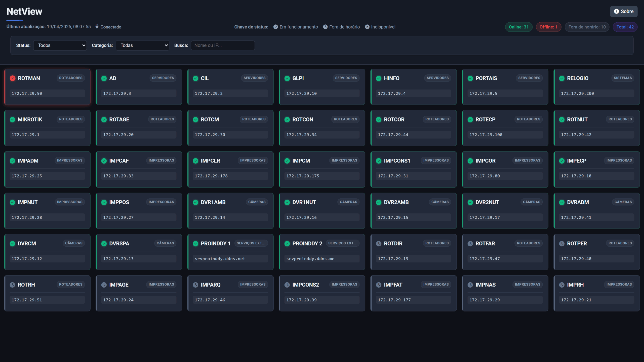The height and width of the screenshot is (362, 644).
Task: Click the CÂMERAS tag on DVRCM card
Action: pyautogui.click(x=74, y=243)
